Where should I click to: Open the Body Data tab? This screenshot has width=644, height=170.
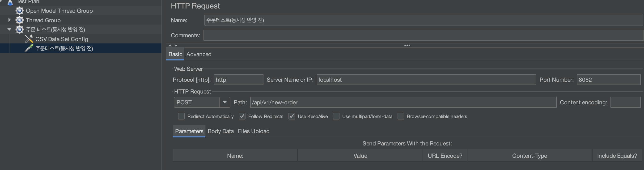click(x=221, y=131)
